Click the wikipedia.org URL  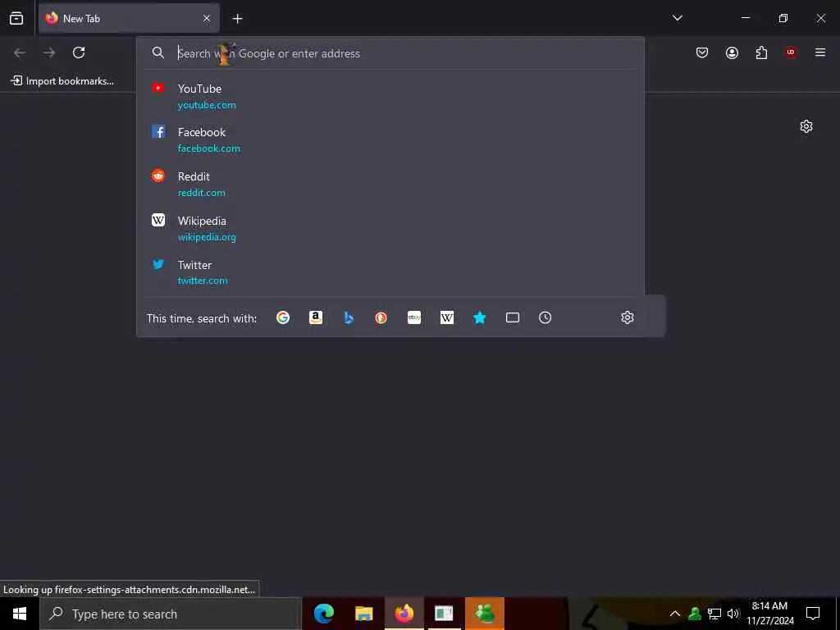[207, 237]
